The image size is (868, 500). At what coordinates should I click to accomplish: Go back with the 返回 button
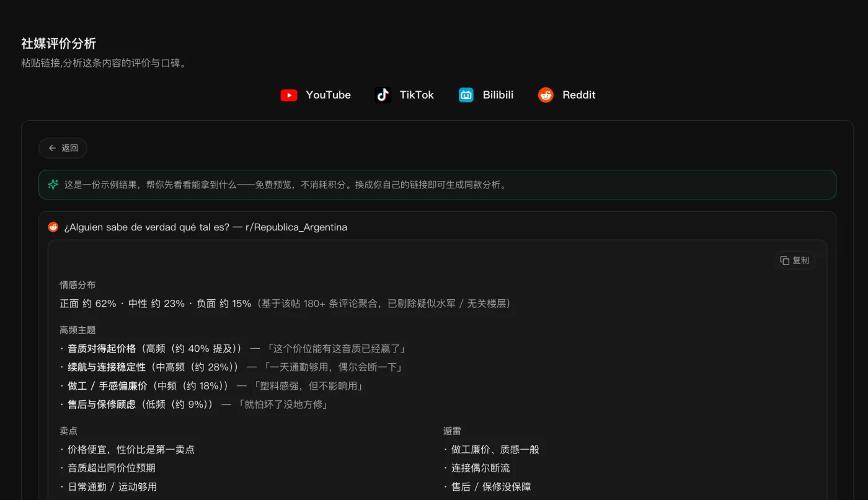pyautogui.click(x=63, y=148)
